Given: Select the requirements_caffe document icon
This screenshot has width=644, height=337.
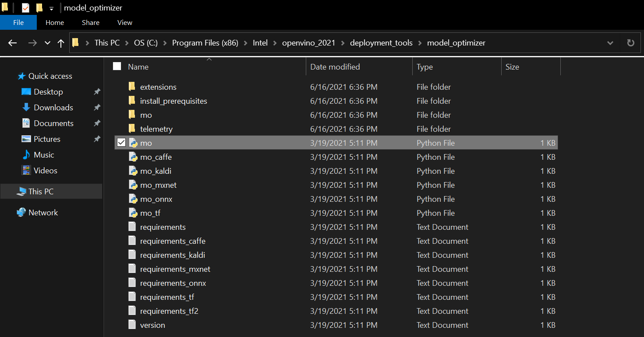Looking at the screenshot, I should coord(132,241).
